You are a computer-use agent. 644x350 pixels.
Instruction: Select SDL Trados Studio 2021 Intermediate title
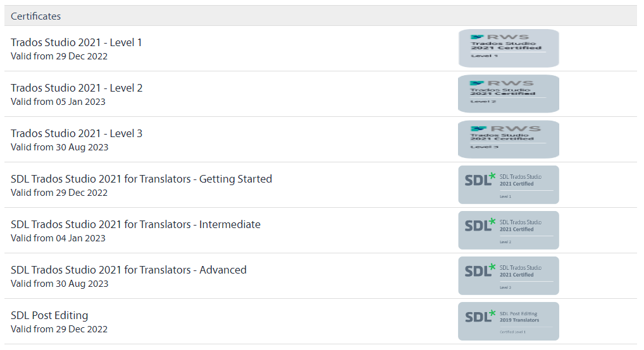pos(135,224)
